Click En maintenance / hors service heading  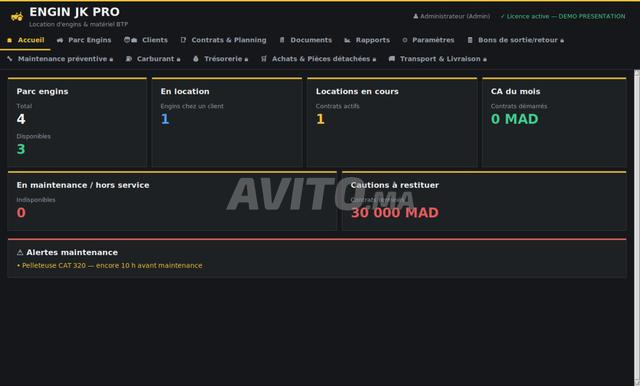click(x=83, y=185)
